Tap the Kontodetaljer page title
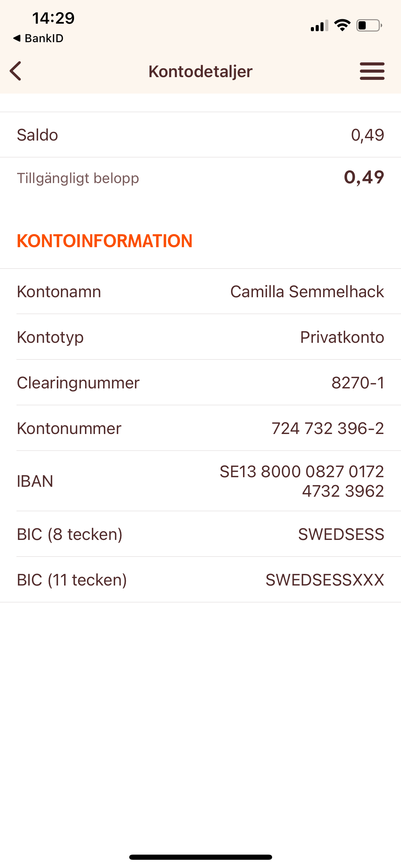This screenshot has width=401, height=868. point(200,72)
